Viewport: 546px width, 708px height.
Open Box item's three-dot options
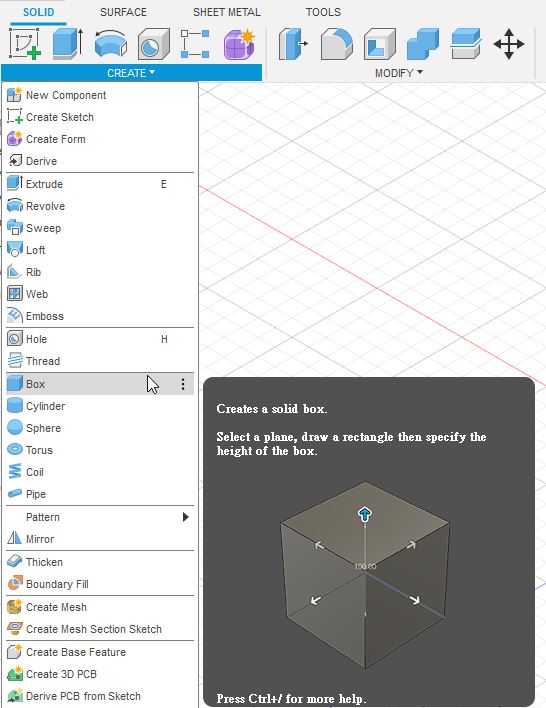(183, 384)
